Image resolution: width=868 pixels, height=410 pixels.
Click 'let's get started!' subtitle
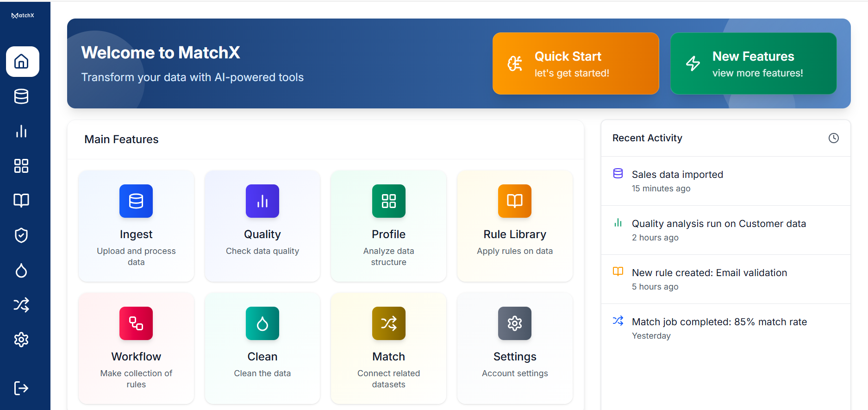[572, 73]
